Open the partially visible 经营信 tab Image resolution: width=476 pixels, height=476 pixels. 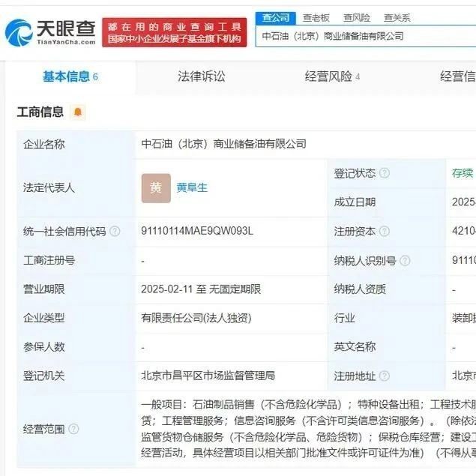click(x=458, y=76)
